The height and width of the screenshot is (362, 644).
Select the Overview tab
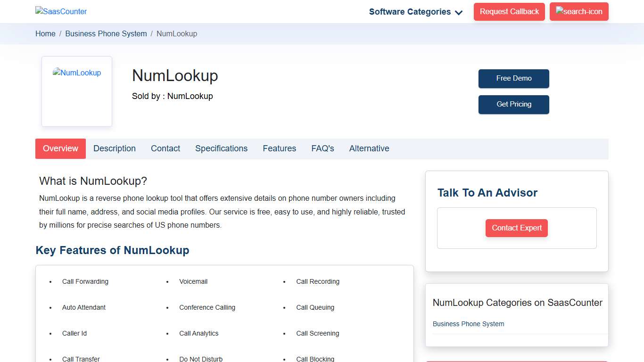click(60, 148)
